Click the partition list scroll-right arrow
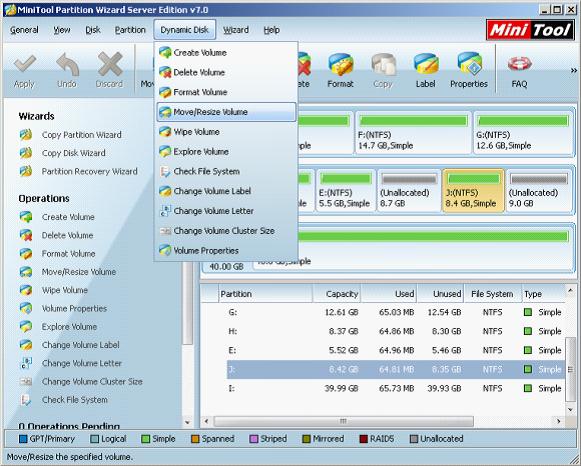Viewport: 581px width, 466px height. [558, 422]
